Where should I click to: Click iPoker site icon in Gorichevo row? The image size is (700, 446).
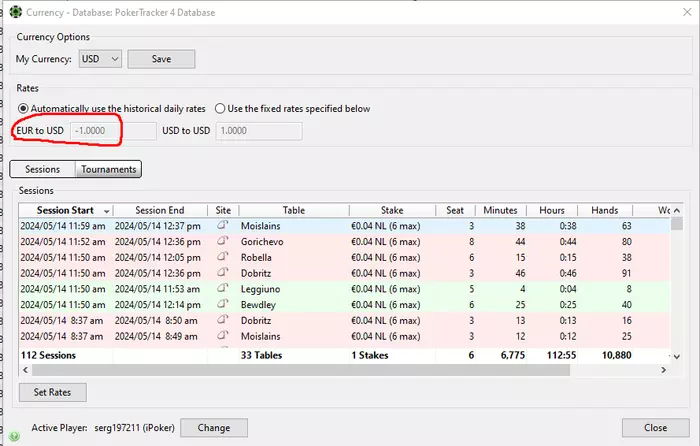(223, 241)
